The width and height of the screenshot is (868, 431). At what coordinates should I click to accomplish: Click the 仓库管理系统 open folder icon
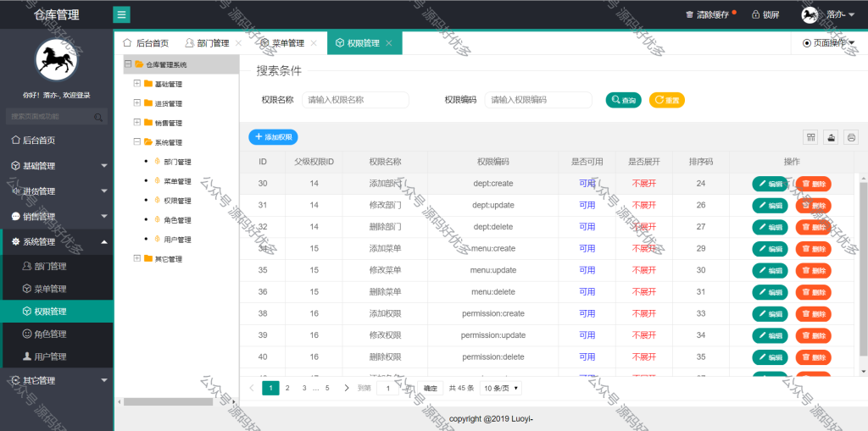coord(139,64)
